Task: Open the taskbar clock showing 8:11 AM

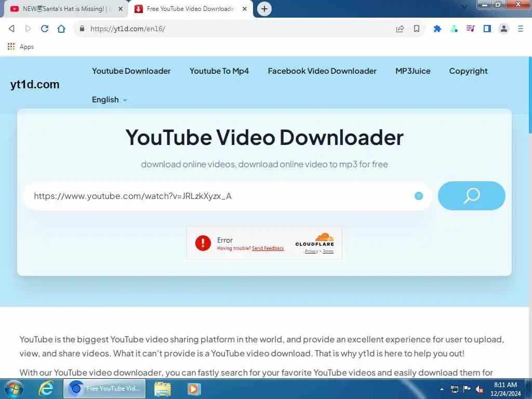Action: [506, 389]
